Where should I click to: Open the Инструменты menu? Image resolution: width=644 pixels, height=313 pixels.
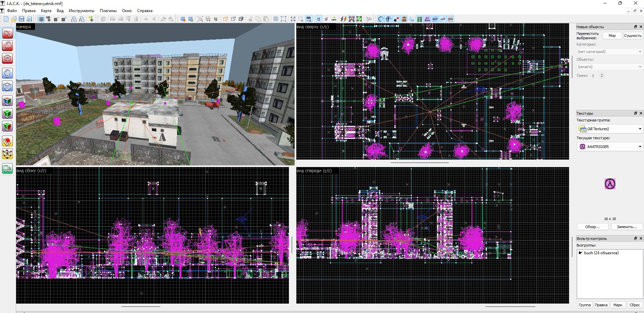(x=81, y=11)
